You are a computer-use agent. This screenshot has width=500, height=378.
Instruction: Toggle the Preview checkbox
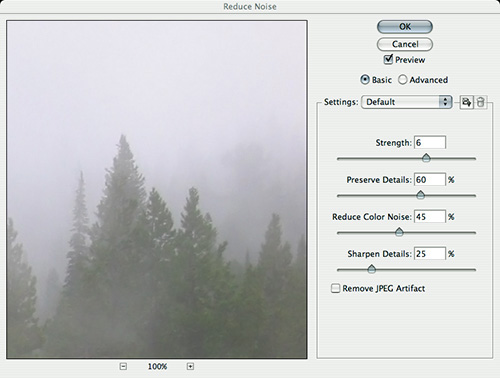click(x=388, y=60)
